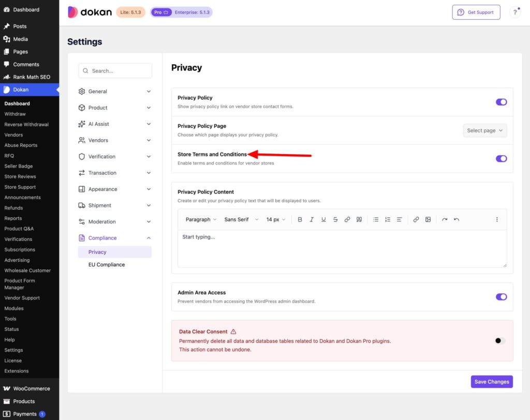Click the AI Assist sparkle icon
The image size is (530, 420).
[81, 124]
